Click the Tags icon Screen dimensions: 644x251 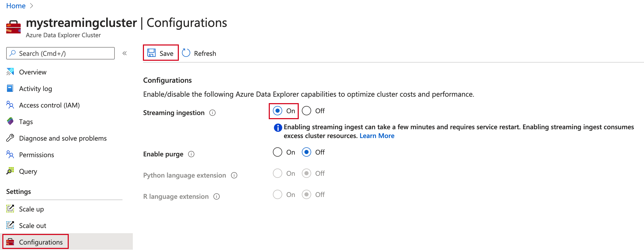[10, 121]
